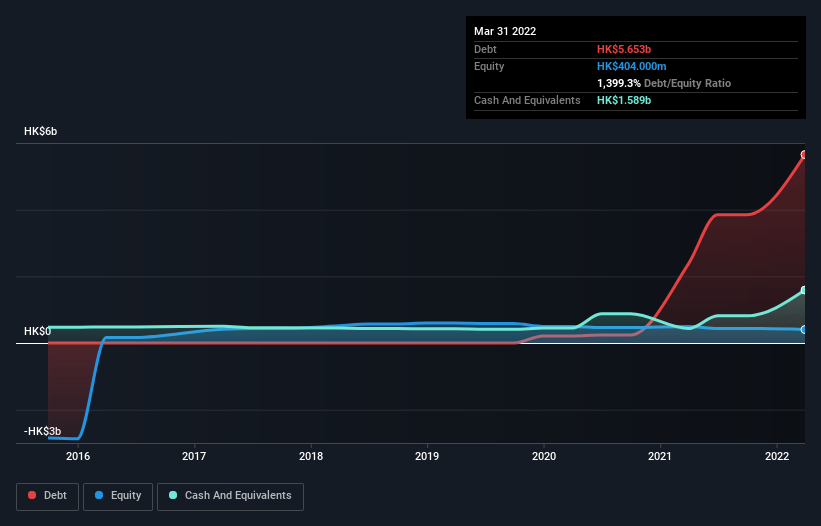This screenshot has width=821, height=526.
Task: Click the tooltip Cash And Equivalents label
Action: (527, 100)
